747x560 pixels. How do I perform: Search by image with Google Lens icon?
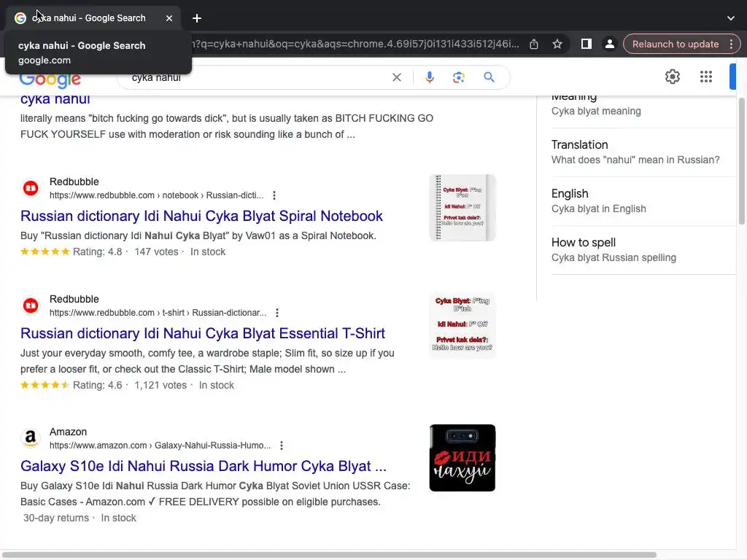[x=458, y=77]
